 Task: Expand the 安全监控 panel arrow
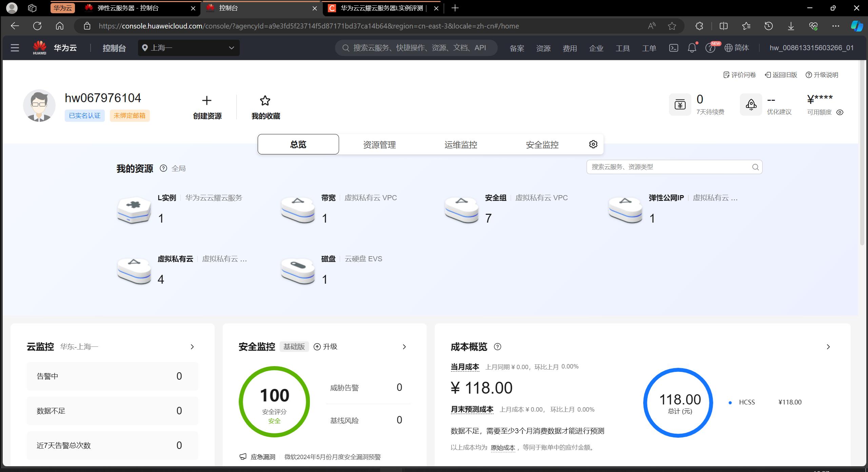(404, 347)
